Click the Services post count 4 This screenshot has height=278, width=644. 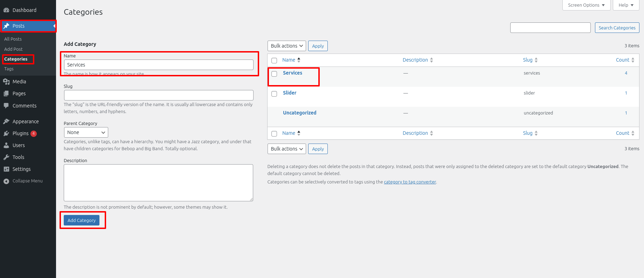(626, 73)
